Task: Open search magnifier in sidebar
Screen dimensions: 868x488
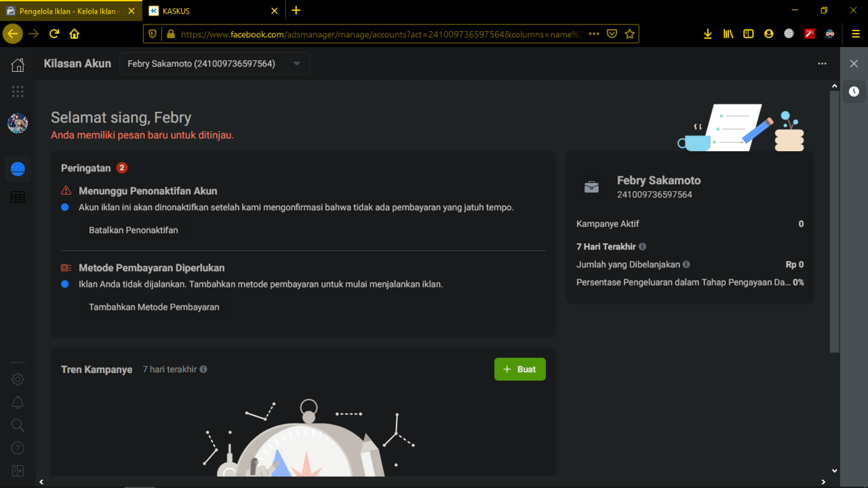Action: pos(18,425)
